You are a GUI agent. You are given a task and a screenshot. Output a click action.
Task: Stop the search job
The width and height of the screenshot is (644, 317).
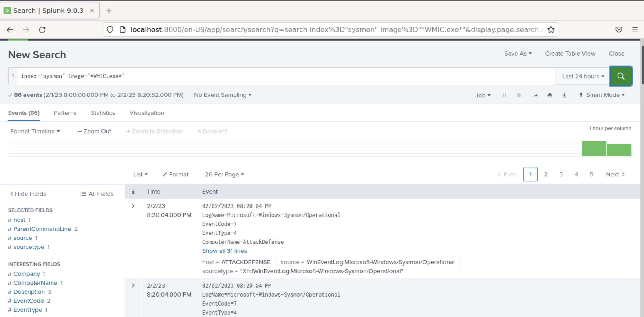[x=519, y=95]
